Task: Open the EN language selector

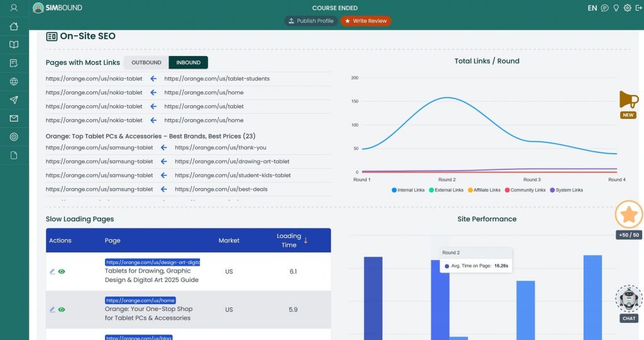Action: pyautogui.click(x=592, y=8)
